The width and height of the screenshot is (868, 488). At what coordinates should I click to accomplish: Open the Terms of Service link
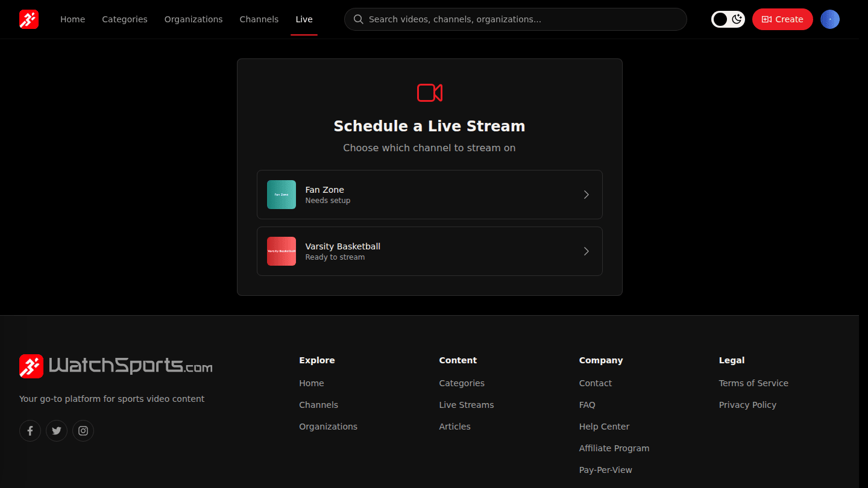[x=753, y=383]
